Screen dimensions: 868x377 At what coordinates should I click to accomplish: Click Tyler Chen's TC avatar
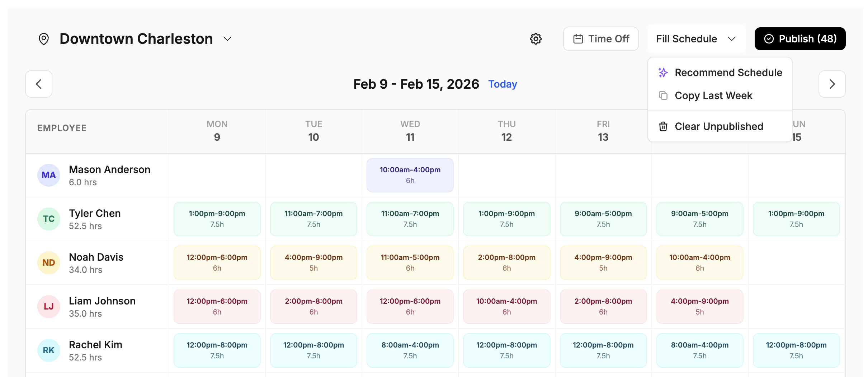coord(49,219)
